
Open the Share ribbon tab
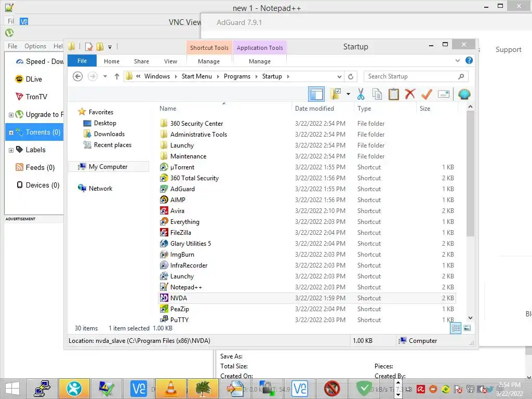click(141, 61)
